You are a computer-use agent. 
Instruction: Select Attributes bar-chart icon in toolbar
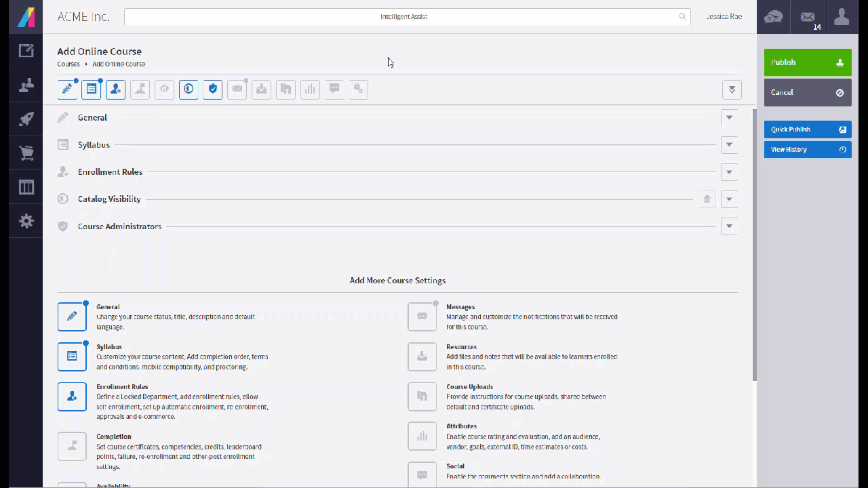pyautogui.click(x=310, y=89)
